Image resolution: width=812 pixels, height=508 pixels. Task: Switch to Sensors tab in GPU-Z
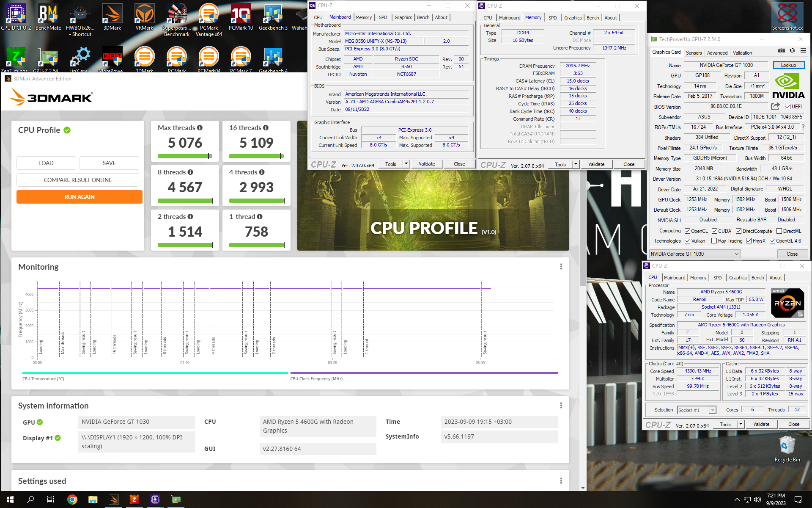pyautogui.click(x=694, y=53)
